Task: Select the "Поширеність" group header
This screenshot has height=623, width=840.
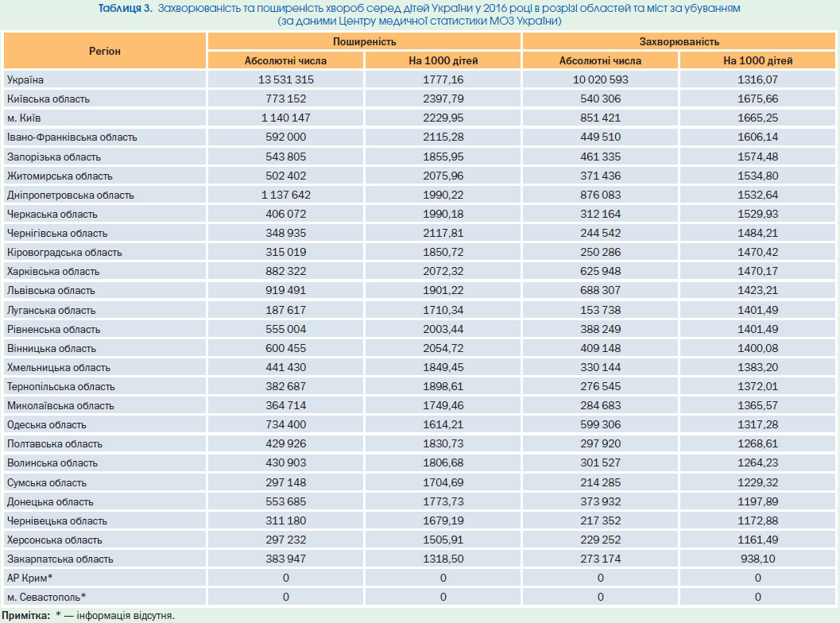Action: 364,42
